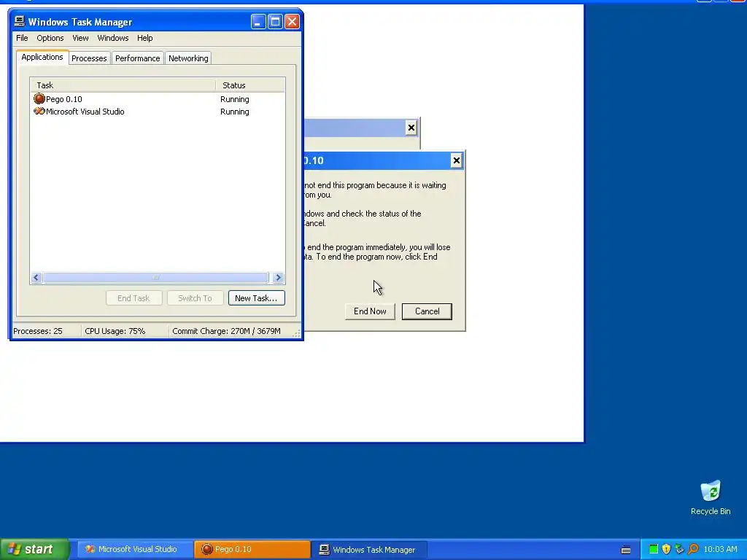The width and height of the screenshot is (747, 560).
Task: Sort by the Task column header
Action: click(x=123, y=85)
